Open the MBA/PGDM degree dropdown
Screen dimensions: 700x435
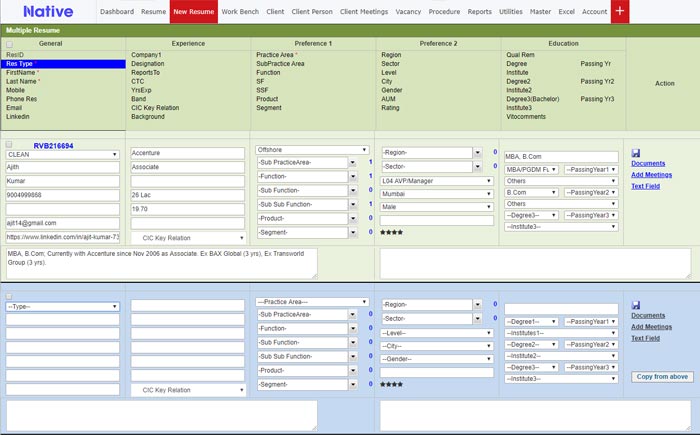(531, 170)
